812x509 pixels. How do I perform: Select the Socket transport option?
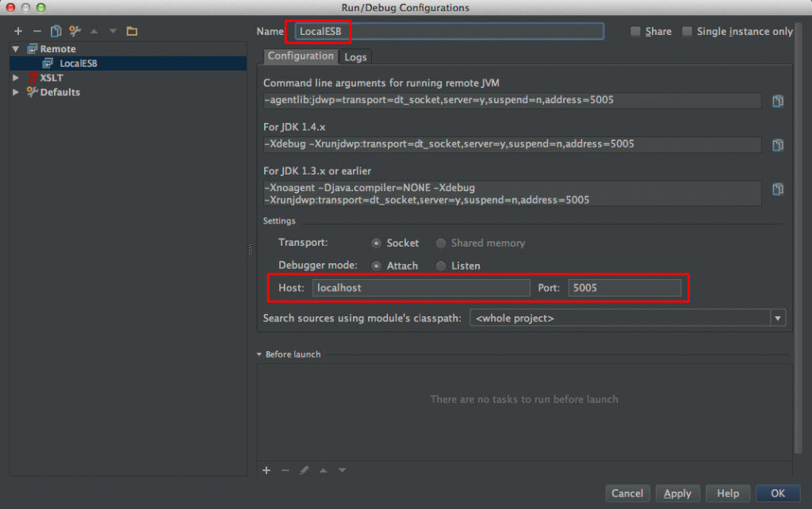377,243
